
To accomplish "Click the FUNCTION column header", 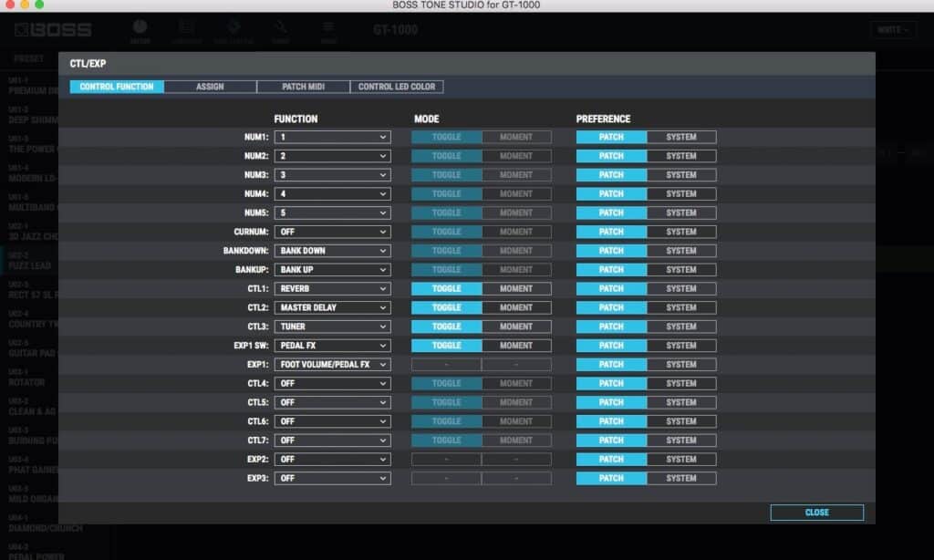I will 296,119.
